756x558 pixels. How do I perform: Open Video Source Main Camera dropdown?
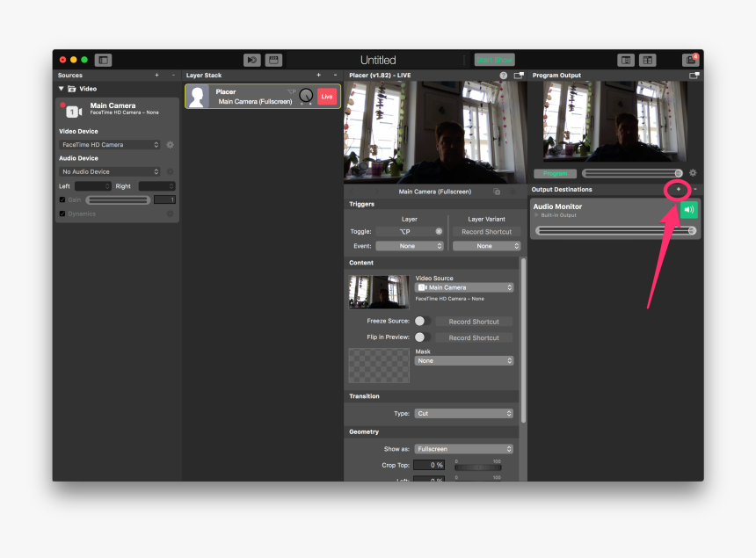pos(464,287)
